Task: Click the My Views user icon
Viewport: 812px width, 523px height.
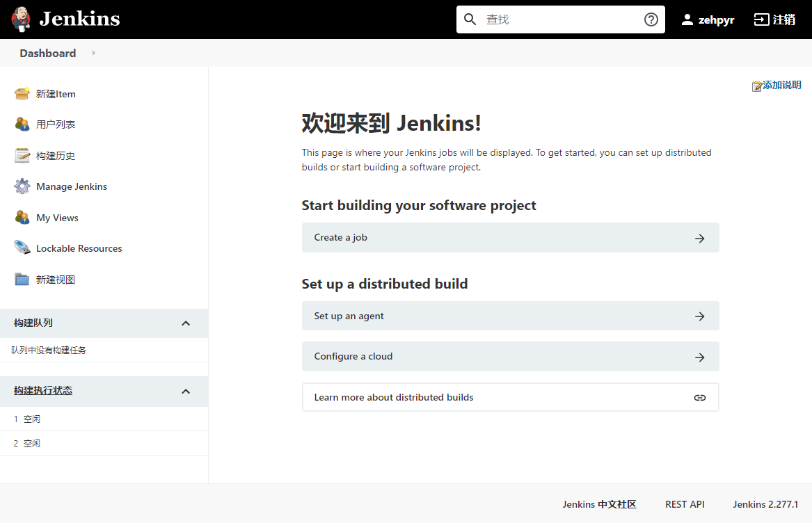Action: [x=22, y=218]
